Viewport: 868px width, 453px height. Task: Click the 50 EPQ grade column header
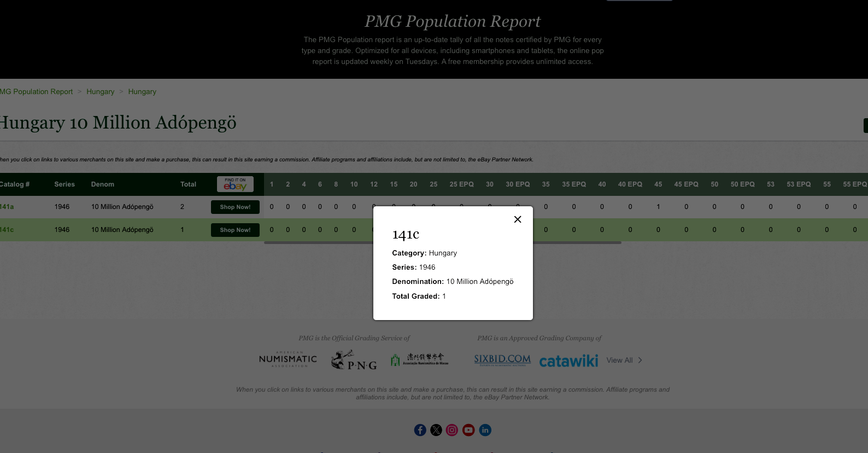click(x=742, y=184)
